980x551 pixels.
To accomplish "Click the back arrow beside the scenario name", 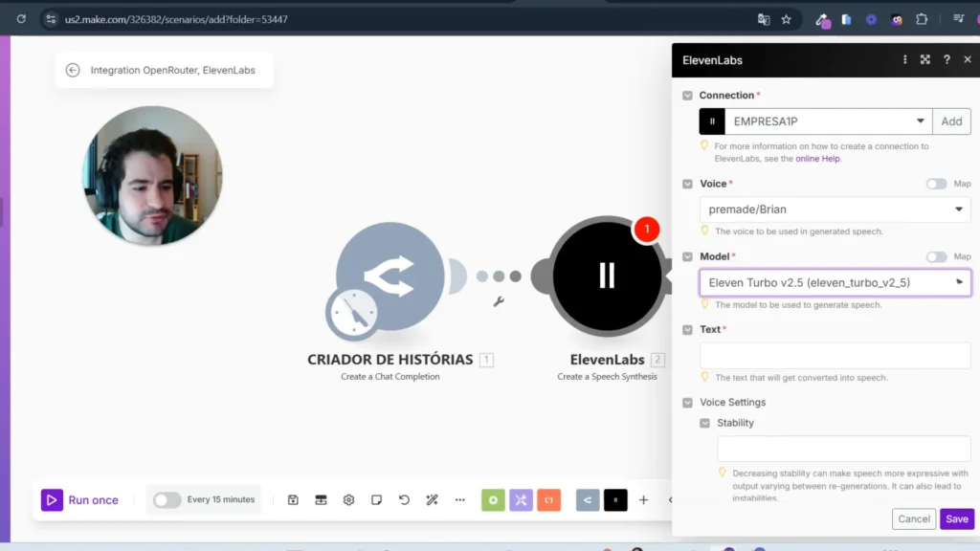I will [x=73, y=70].
